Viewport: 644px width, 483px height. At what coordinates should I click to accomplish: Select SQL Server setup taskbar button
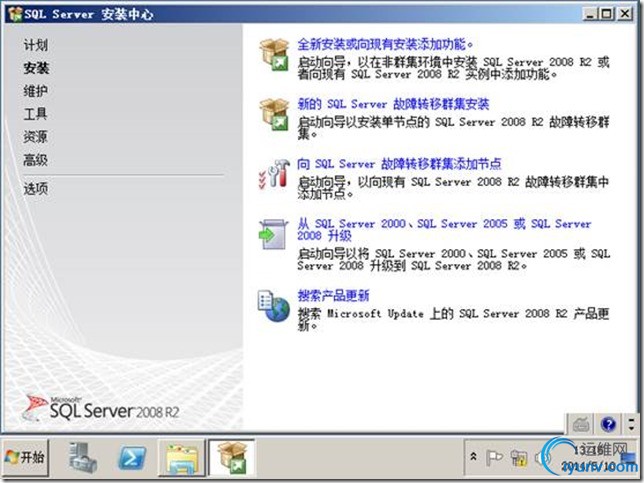(232, 458)
